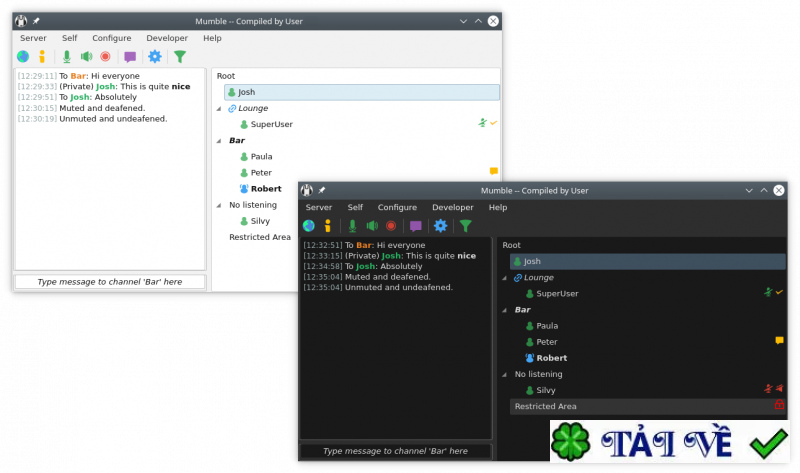The width and height of the screenshot is (800, 473).
Task: Open Developer menu in dark window
Action: coord(453,207)
